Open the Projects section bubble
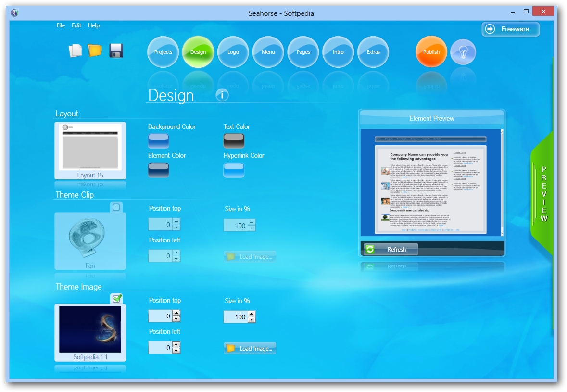Image resolution: width=567 pixels, height=392 pixels. [x=163, y=52]
